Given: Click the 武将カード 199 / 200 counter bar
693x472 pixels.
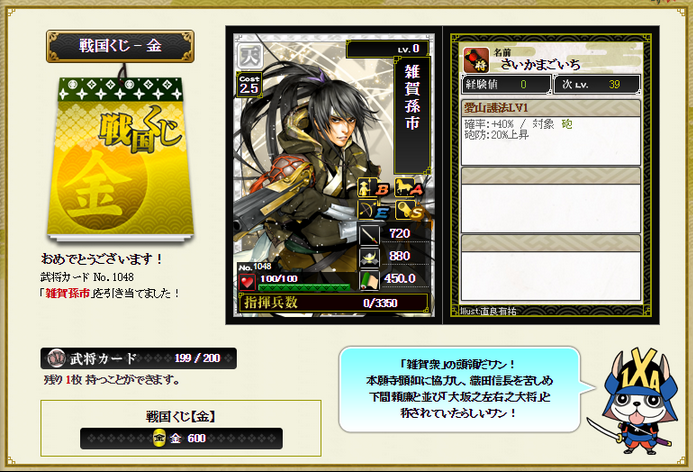Looking at the screenshot, I should (x=138, y=358).
